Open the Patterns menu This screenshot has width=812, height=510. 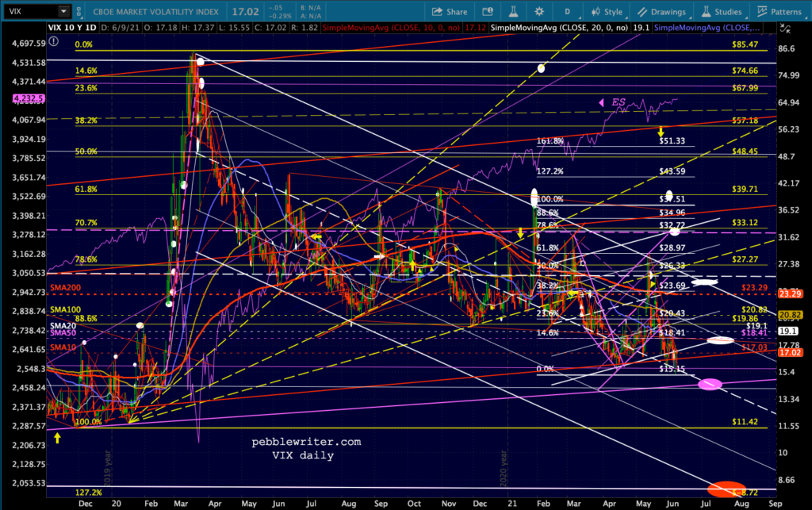[779, 11]
